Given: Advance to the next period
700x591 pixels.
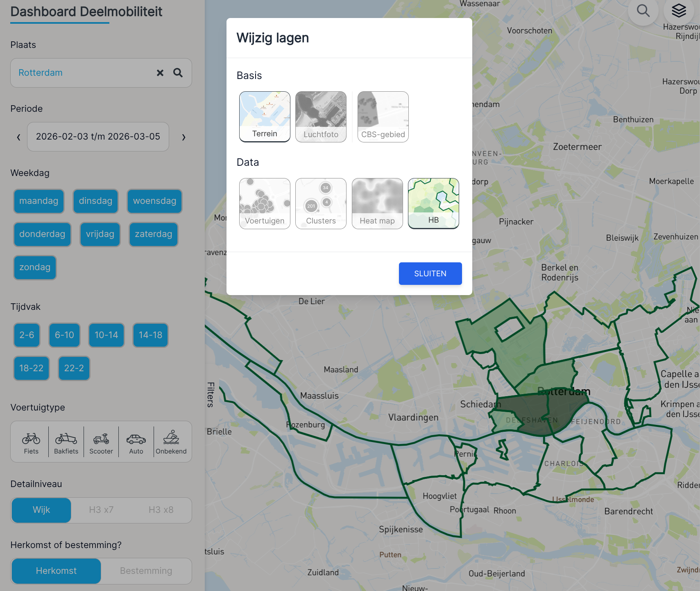Looking at the screenshot, I should (183, 137).
